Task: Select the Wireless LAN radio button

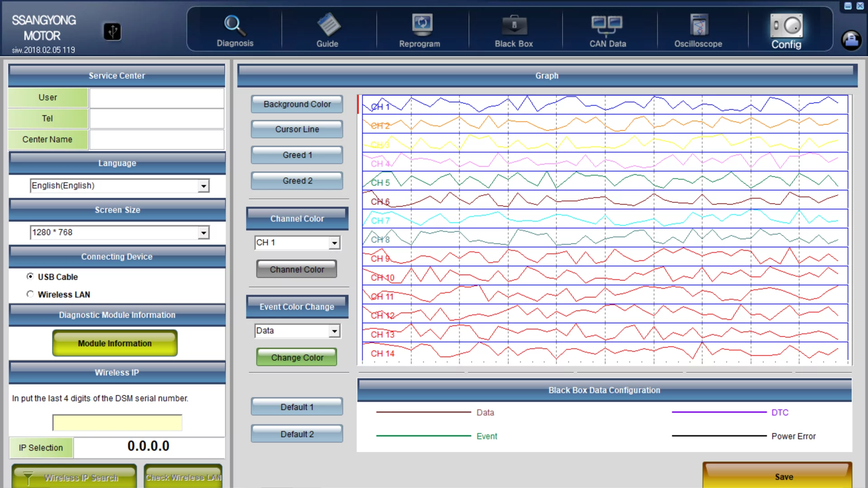Action: [30, 294]
